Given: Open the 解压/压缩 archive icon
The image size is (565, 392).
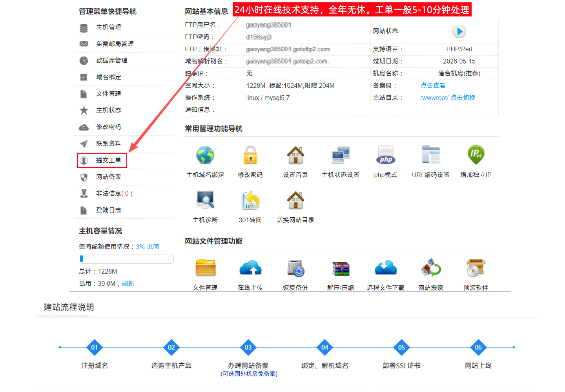Looking at the screenshot, I should point(341,268).
